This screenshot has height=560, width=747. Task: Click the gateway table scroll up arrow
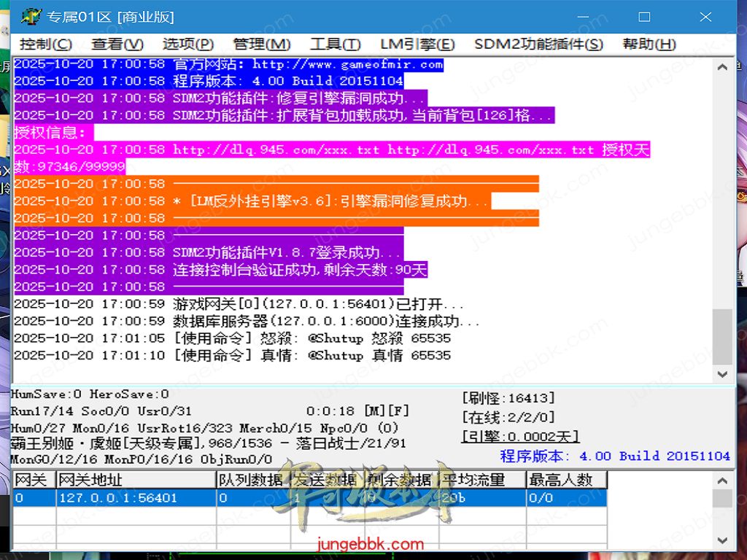(x=722, y=481)
